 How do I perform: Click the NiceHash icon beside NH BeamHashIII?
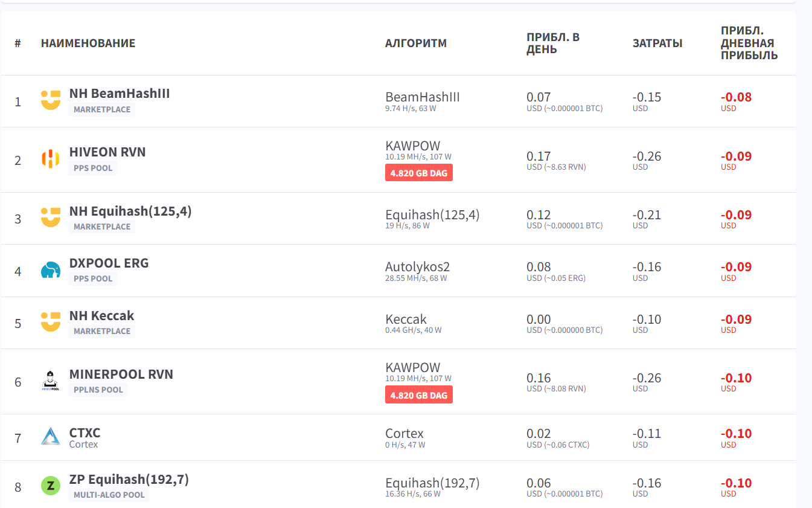click(x=51, y=100)
